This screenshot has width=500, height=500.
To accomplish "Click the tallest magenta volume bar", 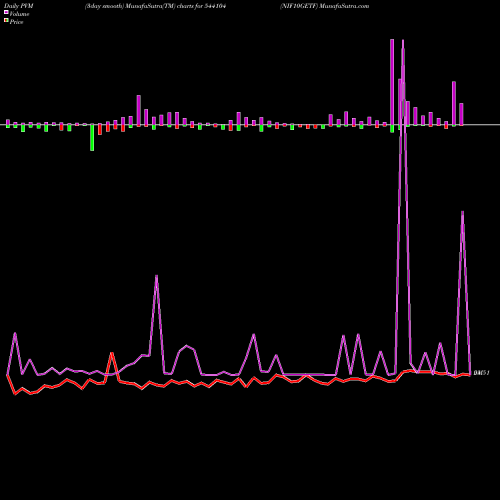I will click(392, 82).
